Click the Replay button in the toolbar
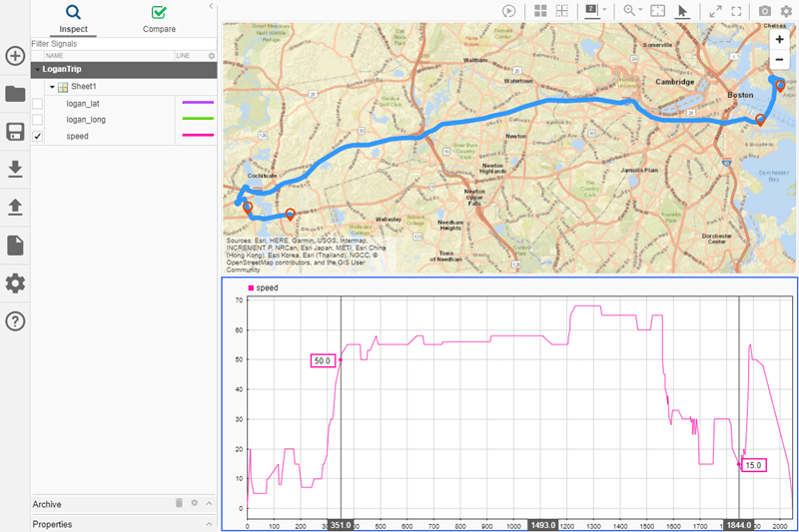The width and height of the screenshot is (799, 532). [x=508, y=11]
